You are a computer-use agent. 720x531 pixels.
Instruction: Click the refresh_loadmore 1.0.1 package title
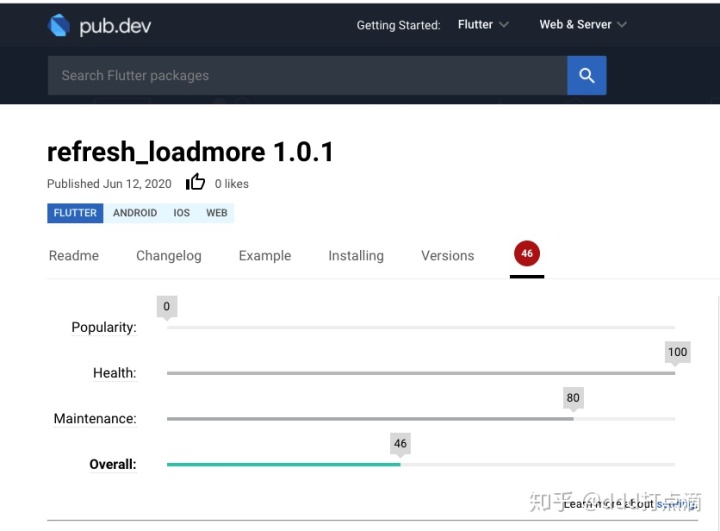190,152
